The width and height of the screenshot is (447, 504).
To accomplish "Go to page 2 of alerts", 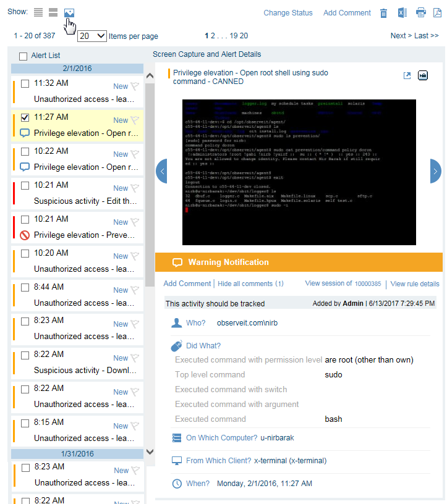I will click(212, 36).
